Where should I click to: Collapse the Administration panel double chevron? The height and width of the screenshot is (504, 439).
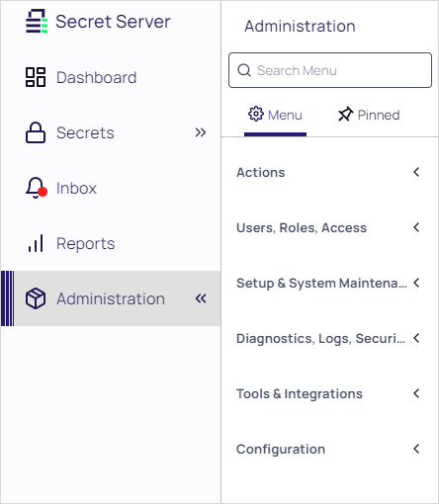click(201, 298)
